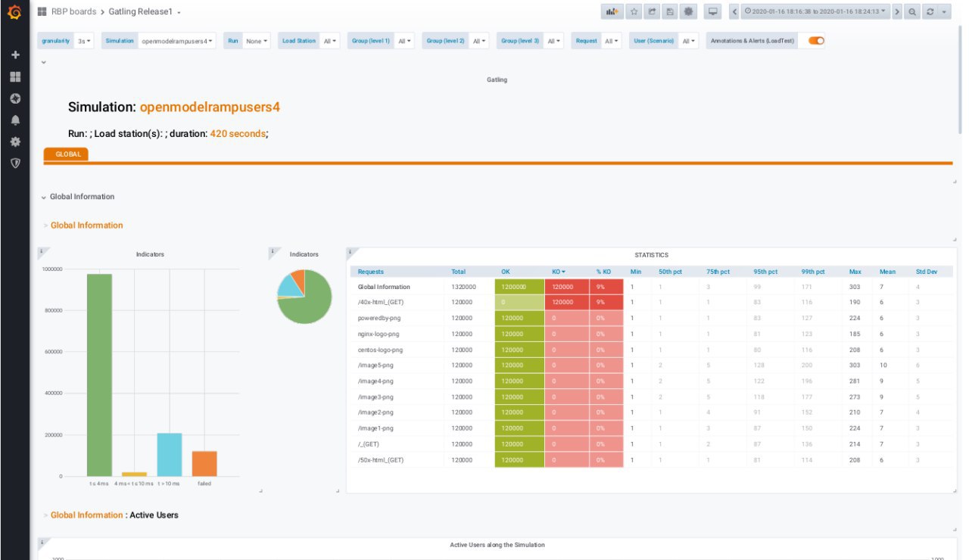Open the Load Station All dropdown
969x560 pixels.
[330, 41]
